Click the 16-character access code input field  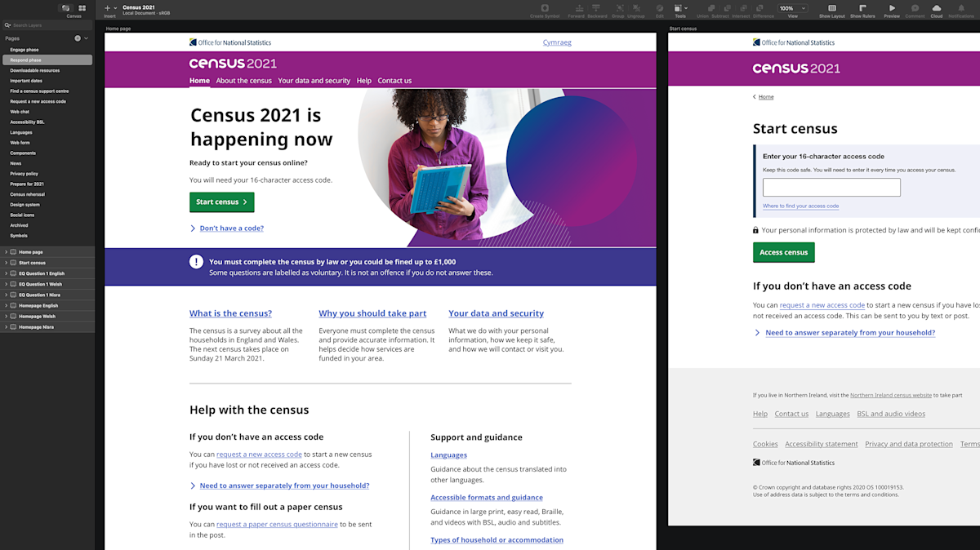click(x=831, y=188)
